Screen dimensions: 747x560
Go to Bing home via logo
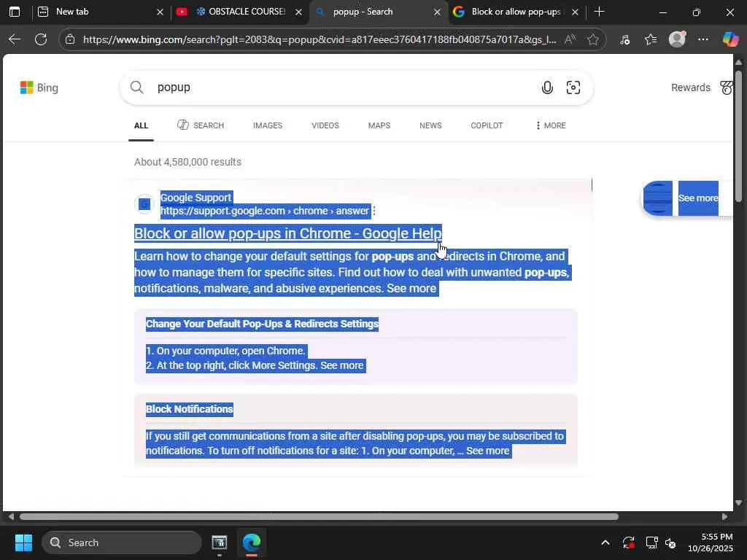[39, 87]
